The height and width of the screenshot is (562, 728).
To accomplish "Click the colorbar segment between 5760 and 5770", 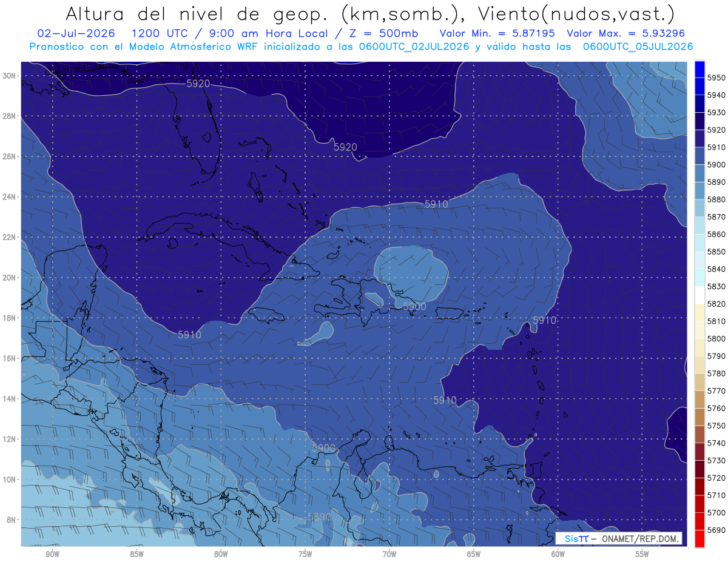I will click(699, 400).
